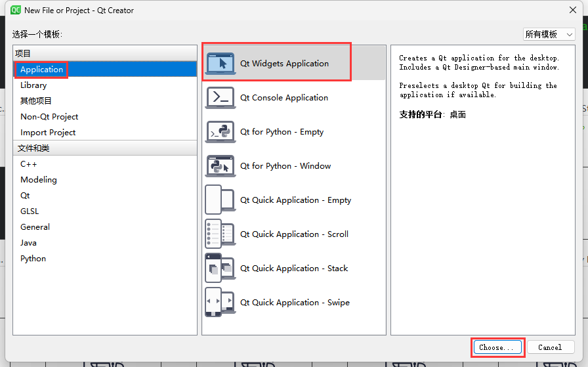This screenshot has height=367, width=588.
Task: Open the 所有模板 template filter dropdown
Action: pyautogui.click(x=549, y=35)
